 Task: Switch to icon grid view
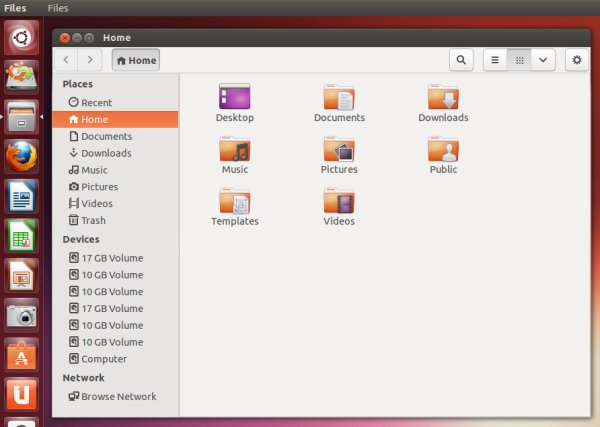519,60
